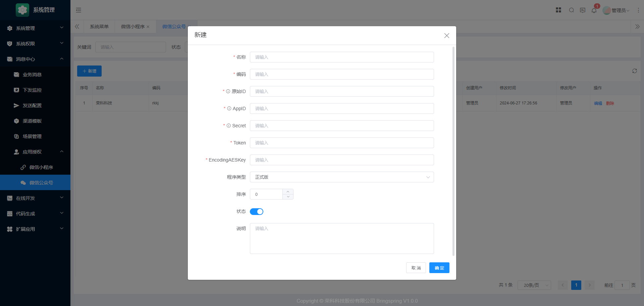Click the info icon beside Secret label
The height and width of the screenshot is (306, 644).
point(229,126)
